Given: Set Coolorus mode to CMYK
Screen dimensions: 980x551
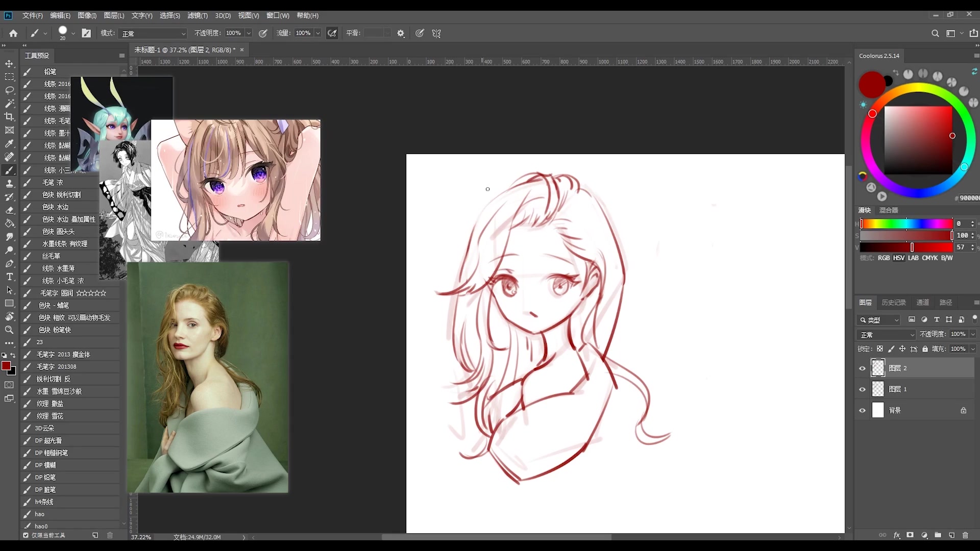Looking at the screenshot, I should click(929, 258).
